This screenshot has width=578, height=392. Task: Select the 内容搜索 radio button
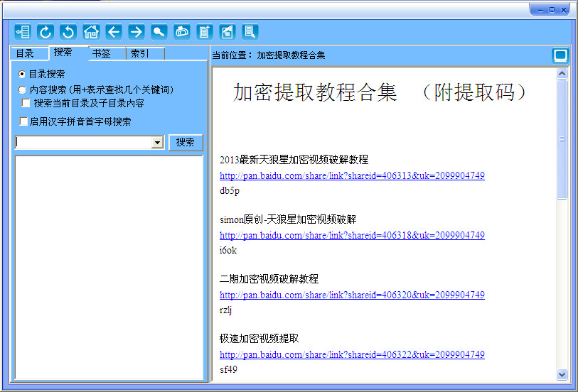click(x=22, y=89)
